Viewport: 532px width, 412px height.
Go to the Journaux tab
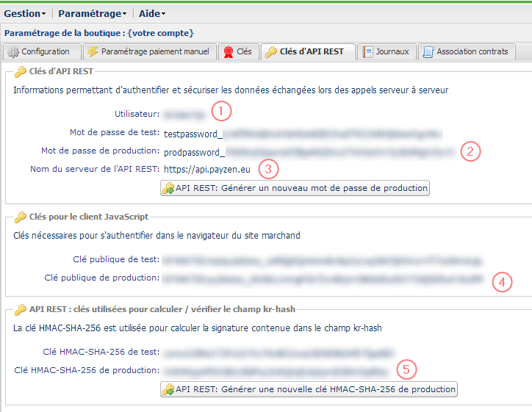(388, 51)
